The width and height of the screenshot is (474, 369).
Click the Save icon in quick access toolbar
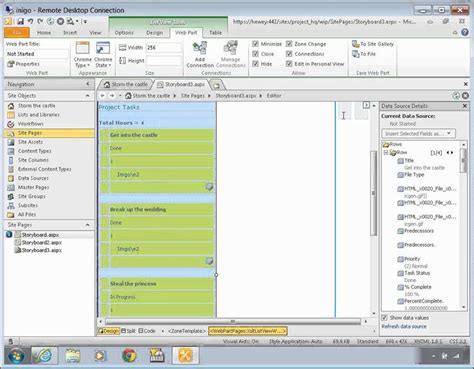click(20, 21)
